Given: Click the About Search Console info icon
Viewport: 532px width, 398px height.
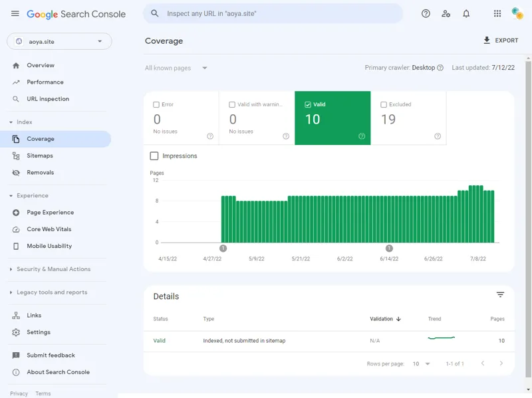Looking at the screenshot, I should coord(16,372).
